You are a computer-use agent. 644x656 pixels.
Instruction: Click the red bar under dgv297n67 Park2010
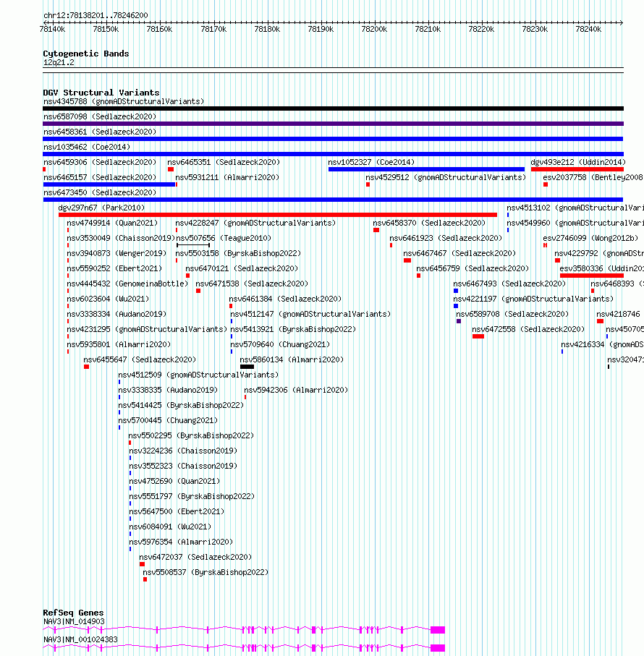[x=278, y=215]
